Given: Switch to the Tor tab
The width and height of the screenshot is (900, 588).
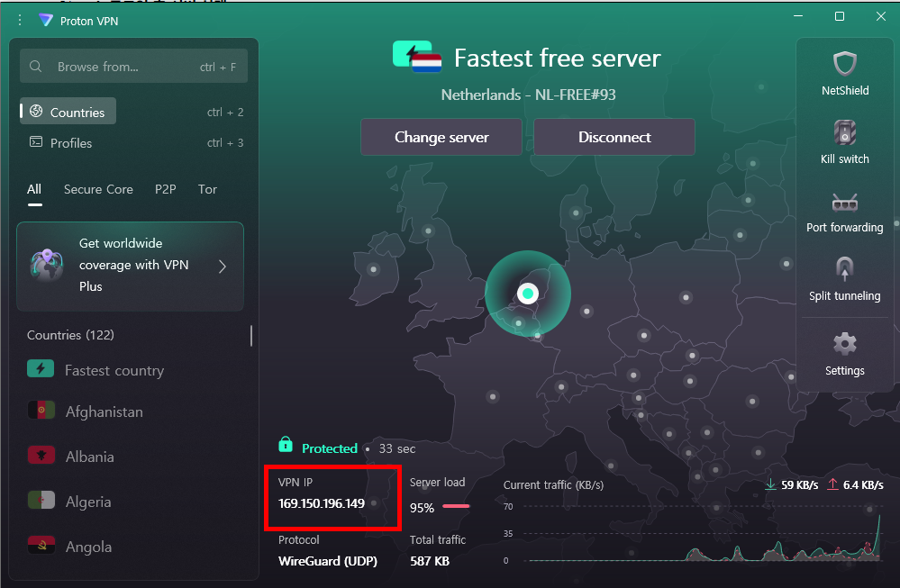Looking at the screenshot, I should click(207, 189).
